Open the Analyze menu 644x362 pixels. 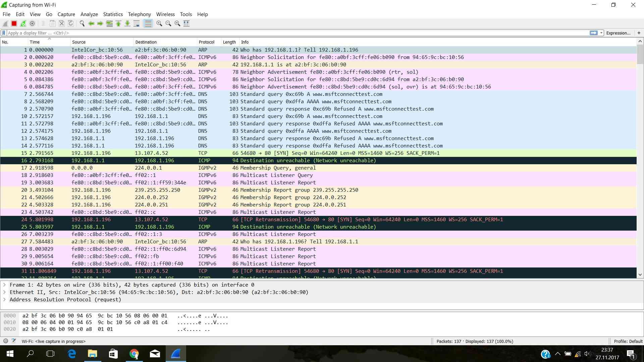pyautogui.click(x=89, y=14)
